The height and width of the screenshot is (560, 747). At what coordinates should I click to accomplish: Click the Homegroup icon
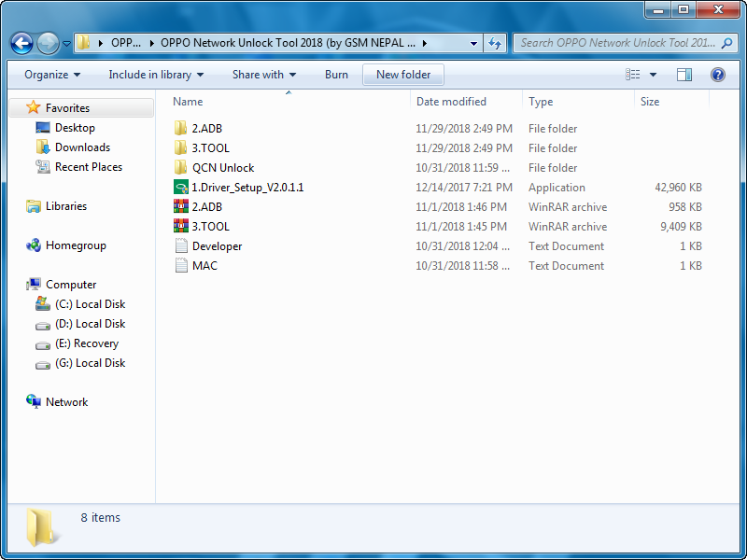coord(34,245)
